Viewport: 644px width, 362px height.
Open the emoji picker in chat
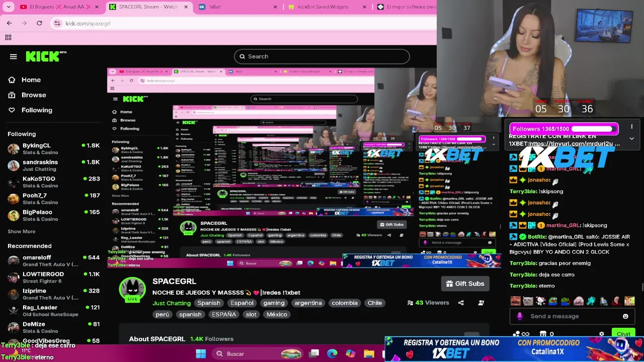click(625, 316)
